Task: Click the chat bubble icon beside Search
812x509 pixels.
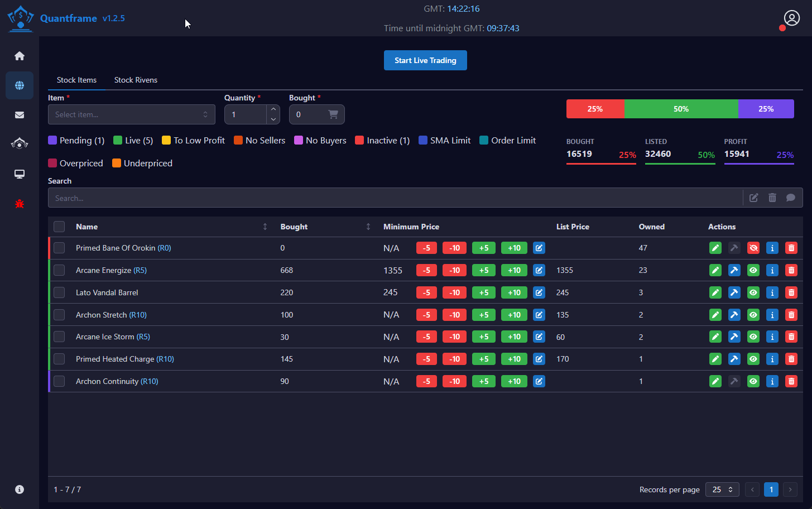Action: pyautogui.click(x=791, y=198)
